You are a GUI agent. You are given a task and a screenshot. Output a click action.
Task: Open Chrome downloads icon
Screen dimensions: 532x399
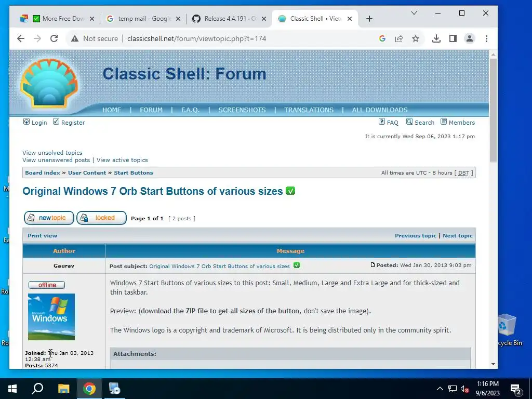436,38
